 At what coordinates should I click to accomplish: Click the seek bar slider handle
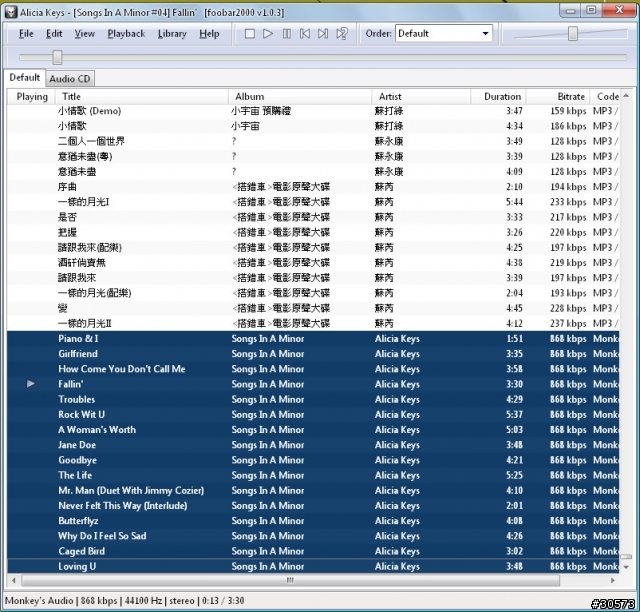click(57, 58)
